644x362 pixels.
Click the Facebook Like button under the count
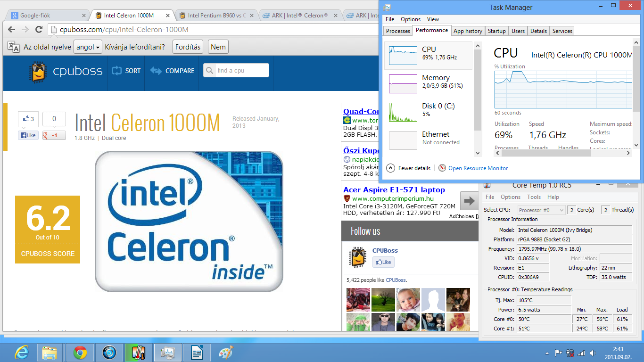28,135
